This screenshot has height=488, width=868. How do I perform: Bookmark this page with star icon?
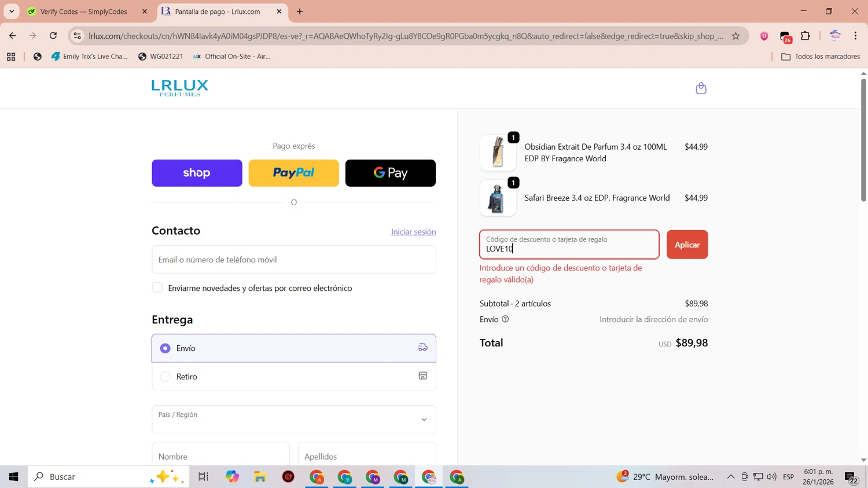coord(735,36)
